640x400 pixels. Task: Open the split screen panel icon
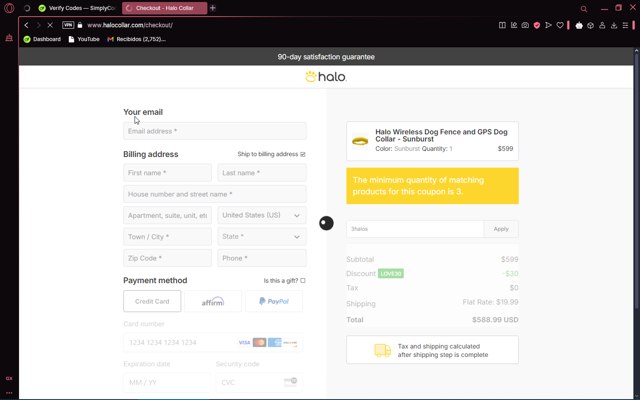point(502,25)
